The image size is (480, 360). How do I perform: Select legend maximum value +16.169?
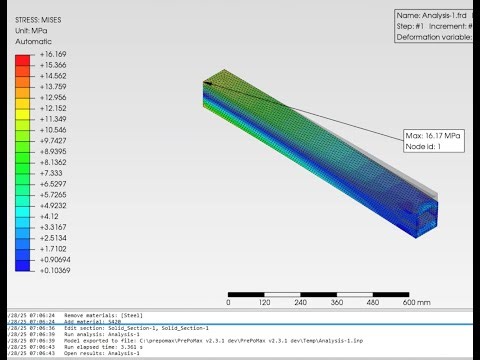coord(53,54)
